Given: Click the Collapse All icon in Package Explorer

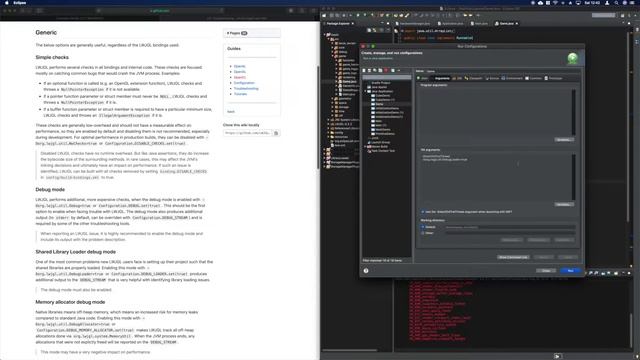Looking at the screenshot, I should (x=369, y=30).
